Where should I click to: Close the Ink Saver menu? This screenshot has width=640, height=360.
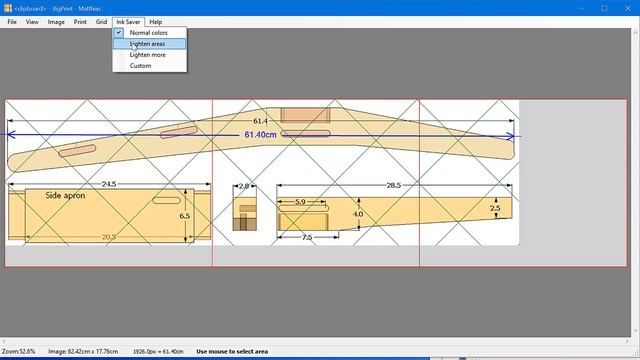click(128, 22)
